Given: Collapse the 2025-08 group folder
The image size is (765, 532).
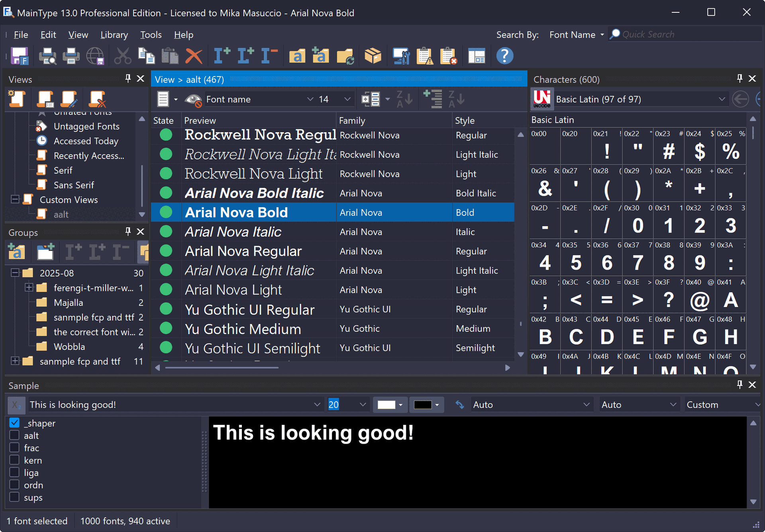Looking at the screenshot, I should click(x=15, y=273).
